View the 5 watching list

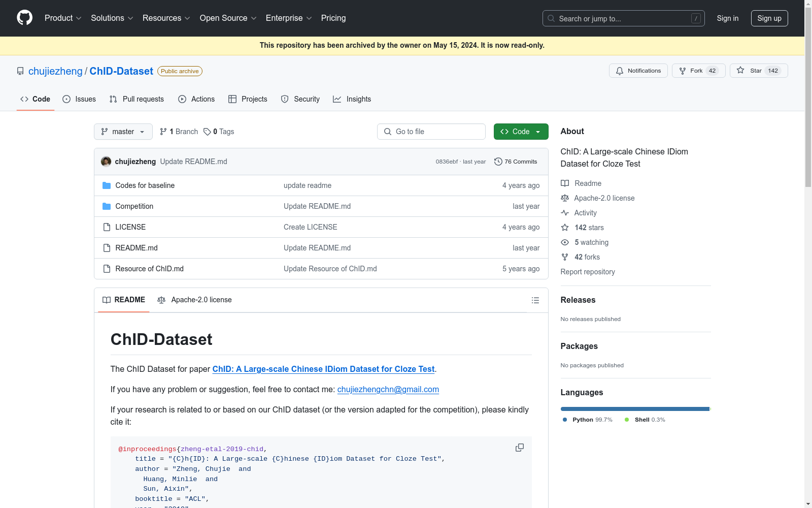(585, 242)
